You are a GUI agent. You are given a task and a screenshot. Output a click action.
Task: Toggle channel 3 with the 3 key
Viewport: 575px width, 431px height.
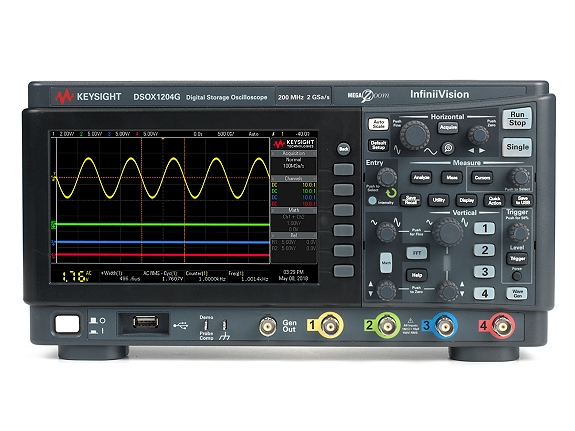click(484, 272)
